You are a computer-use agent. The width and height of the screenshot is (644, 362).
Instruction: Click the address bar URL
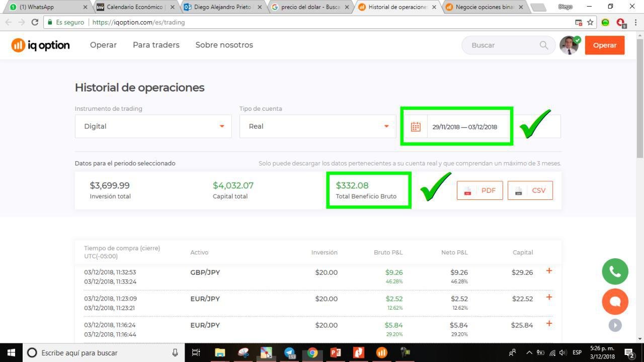138,22
